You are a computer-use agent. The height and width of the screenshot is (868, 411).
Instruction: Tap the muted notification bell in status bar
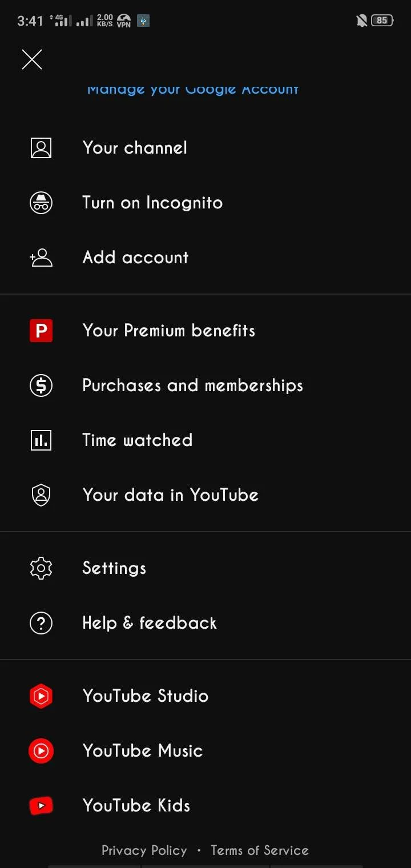pyautogui.click(x=361, y=21)
